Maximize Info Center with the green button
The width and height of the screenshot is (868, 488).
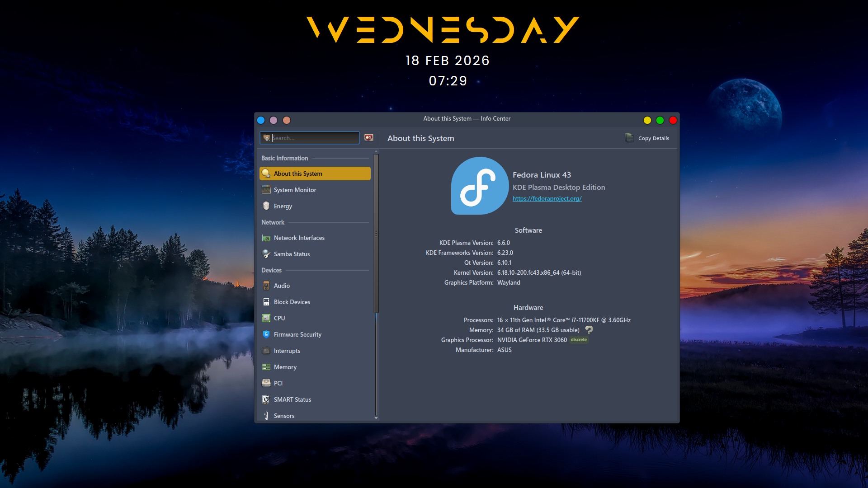660,120
